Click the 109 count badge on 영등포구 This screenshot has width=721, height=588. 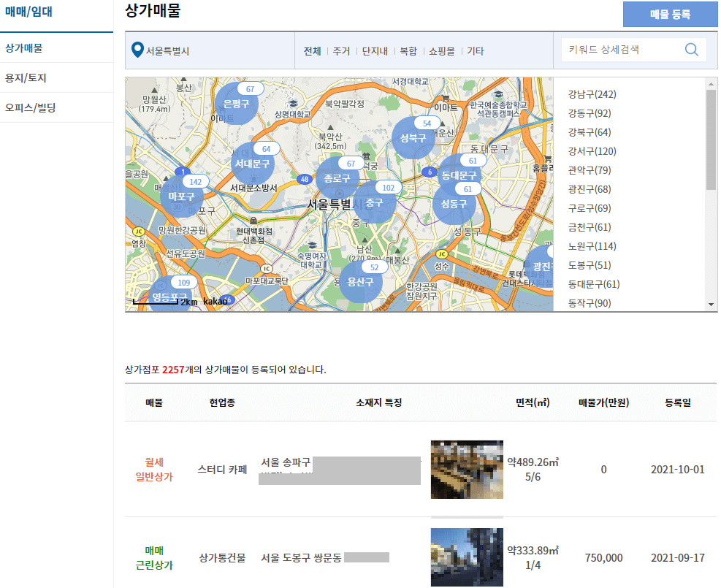pos(184,283)
